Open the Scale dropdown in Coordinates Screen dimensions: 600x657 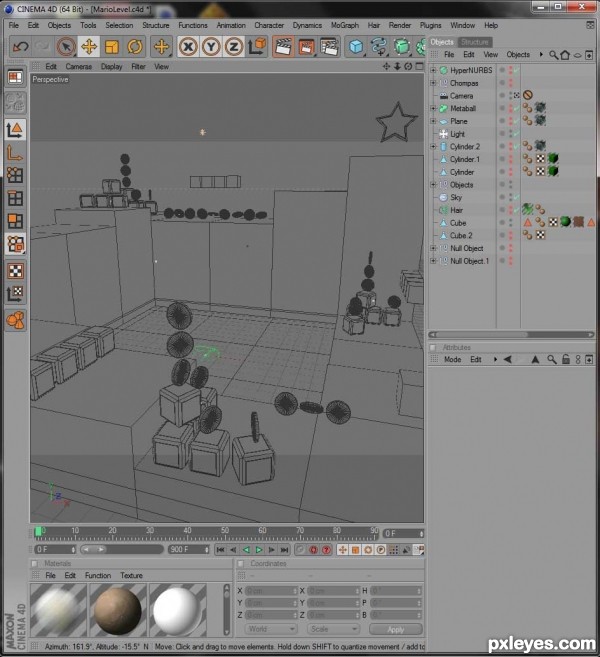pyautogui.click(x=333, y=629)
